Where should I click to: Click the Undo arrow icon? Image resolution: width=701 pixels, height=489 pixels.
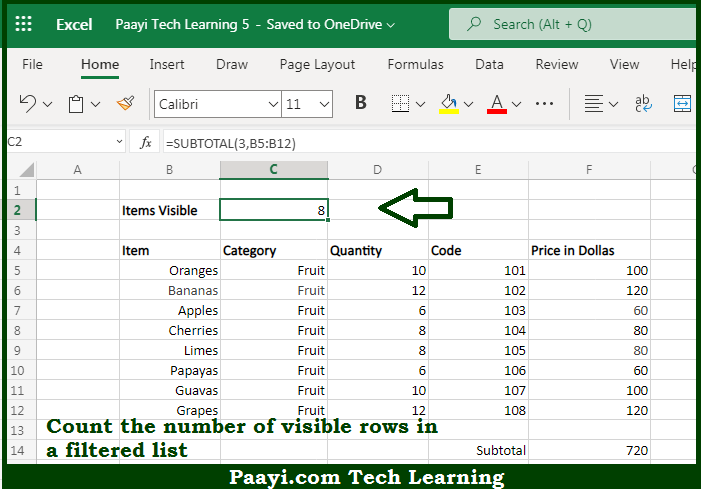coord(28,104)
